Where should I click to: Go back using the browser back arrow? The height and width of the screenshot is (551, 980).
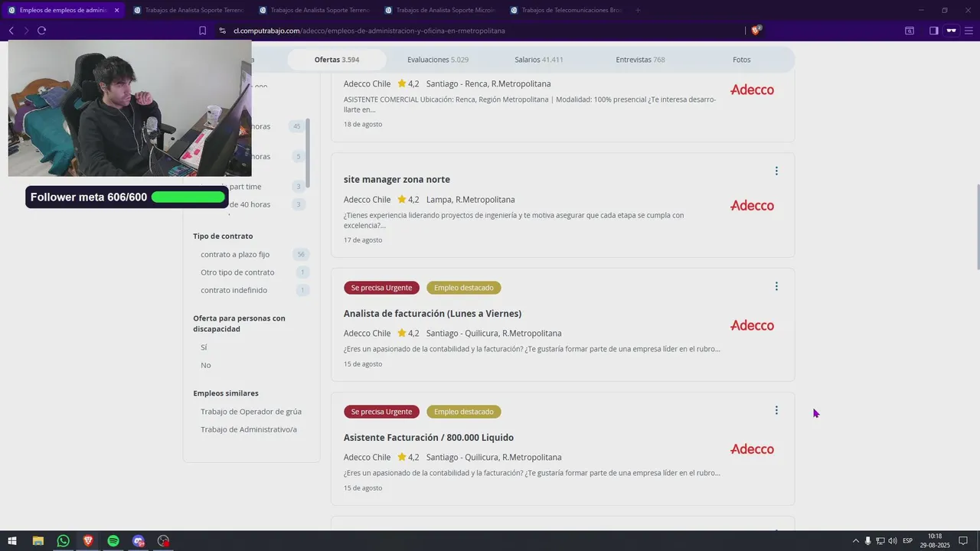[x=11, y=31]
